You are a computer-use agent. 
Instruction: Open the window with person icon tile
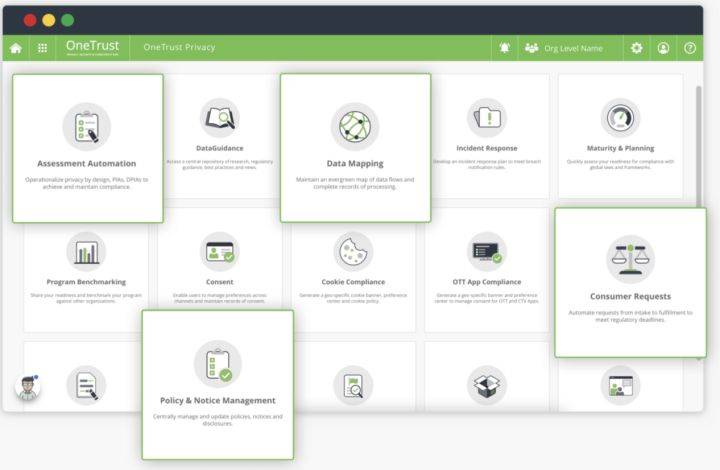[x=620, y=385]
